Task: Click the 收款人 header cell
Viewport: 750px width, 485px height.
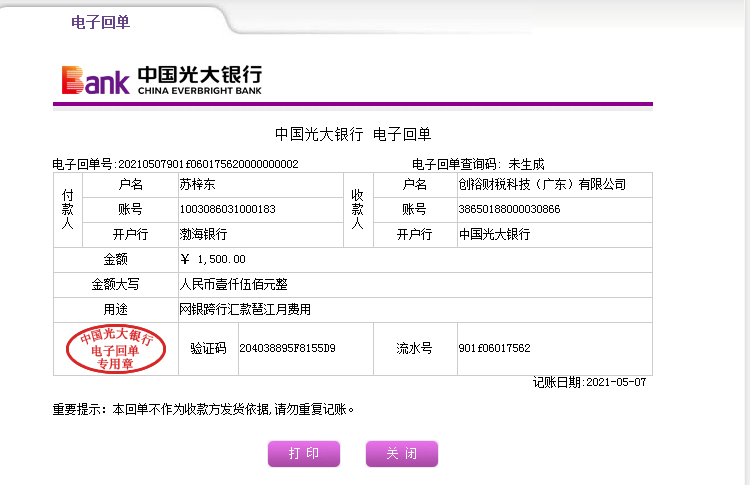Action: [x=358, y=209]
